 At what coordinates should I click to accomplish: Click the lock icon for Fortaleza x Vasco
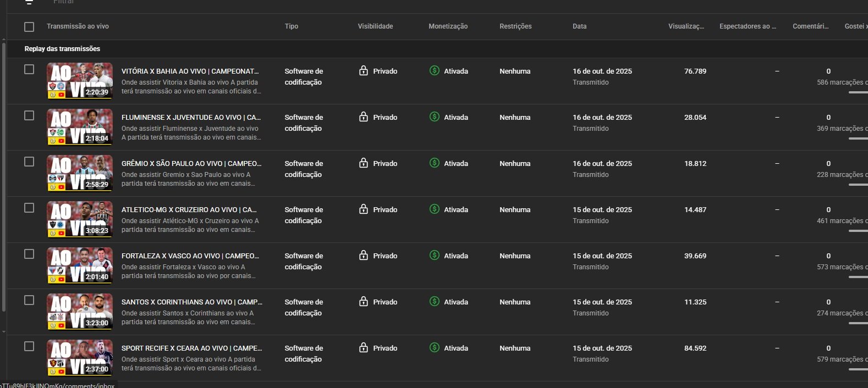pyautogui.click(x=364, y=256)
